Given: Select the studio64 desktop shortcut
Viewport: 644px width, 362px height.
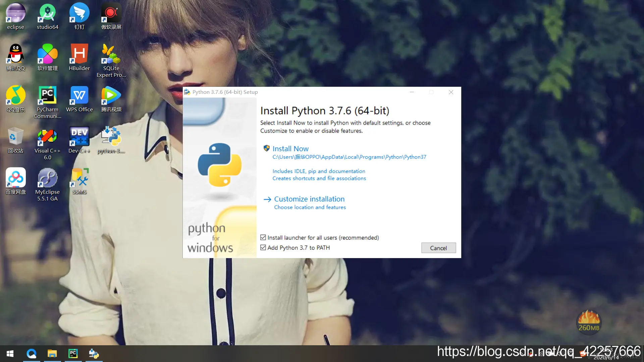Looking at the screenshot, I should point(47,13).
